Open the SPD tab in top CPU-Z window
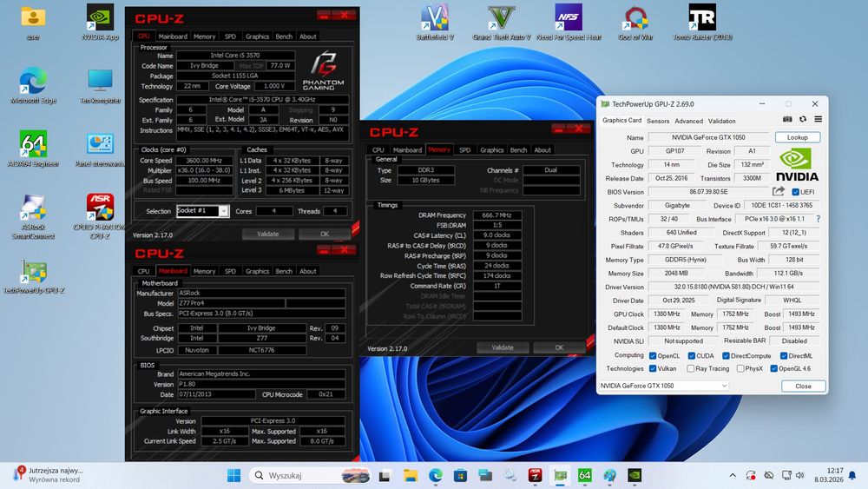This screenshot has height=489, width=868. tap(230, 36)
